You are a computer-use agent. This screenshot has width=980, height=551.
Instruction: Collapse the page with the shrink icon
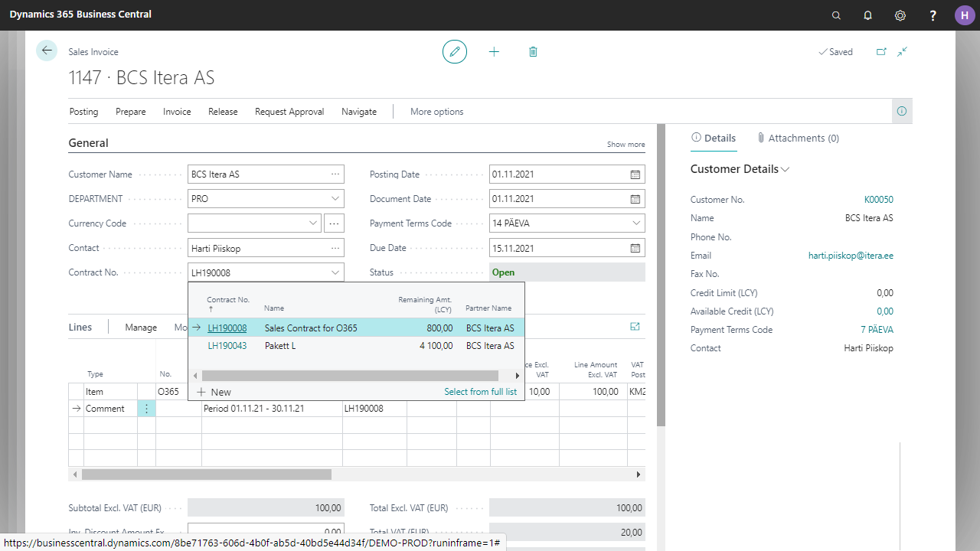(x=903, y=51)
